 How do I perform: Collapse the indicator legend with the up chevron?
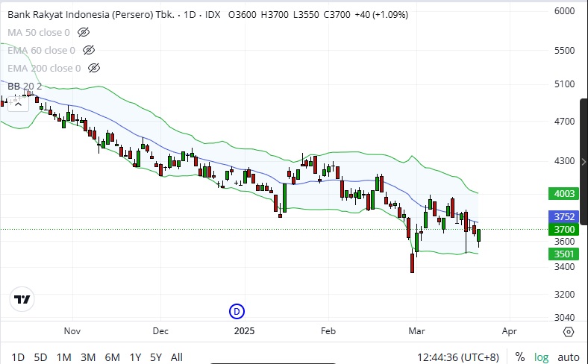18,104
